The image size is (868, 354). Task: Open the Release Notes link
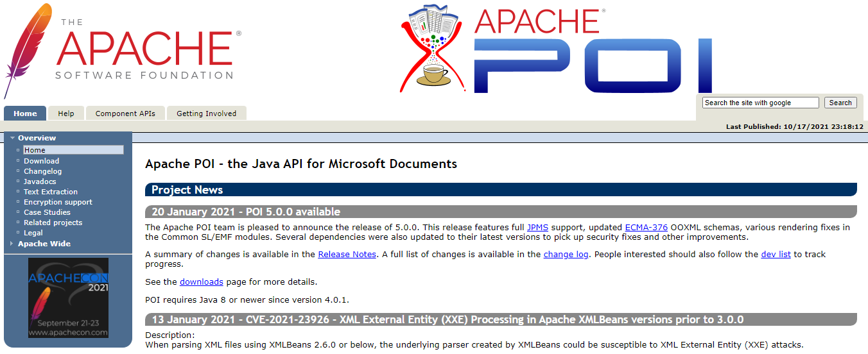pos(347,255)
